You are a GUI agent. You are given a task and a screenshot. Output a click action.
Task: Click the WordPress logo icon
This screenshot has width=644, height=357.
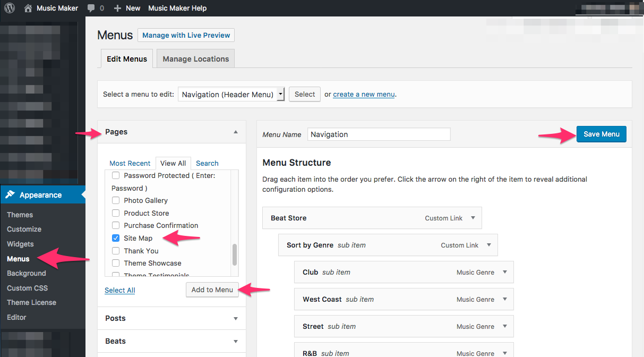click(10, 8)
